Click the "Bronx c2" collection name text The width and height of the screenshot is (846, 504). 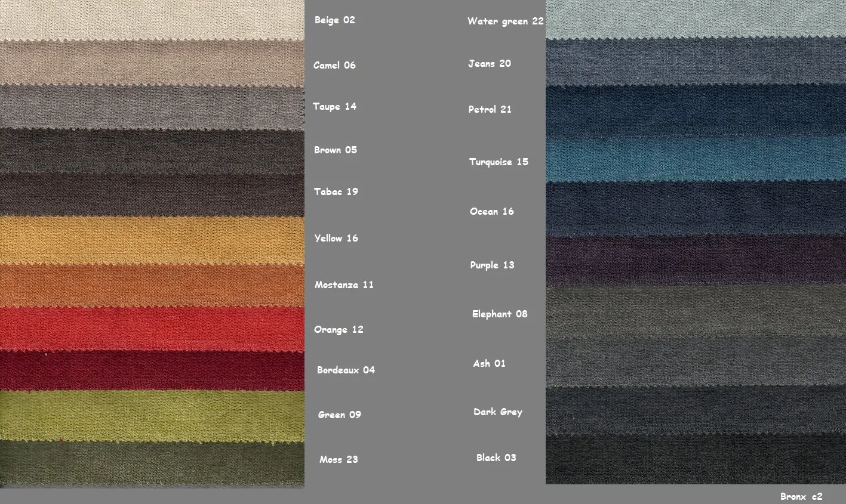[801, 496]
